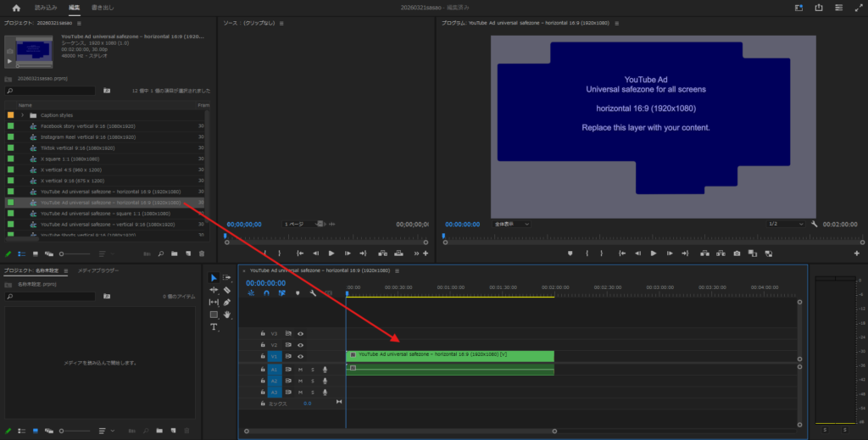
Task: Click the Home icon
Action: click(x=15, y=8)
